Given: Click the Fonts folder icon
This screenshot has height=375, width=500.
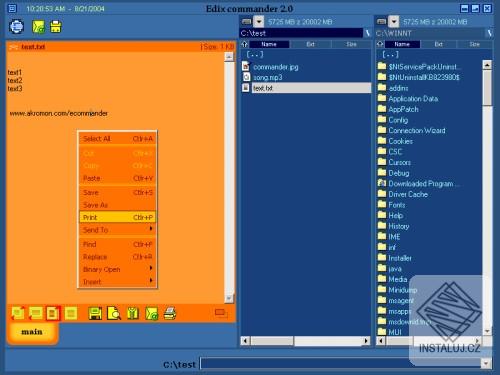Looking at the screenshot, I should tap(382, 204).
